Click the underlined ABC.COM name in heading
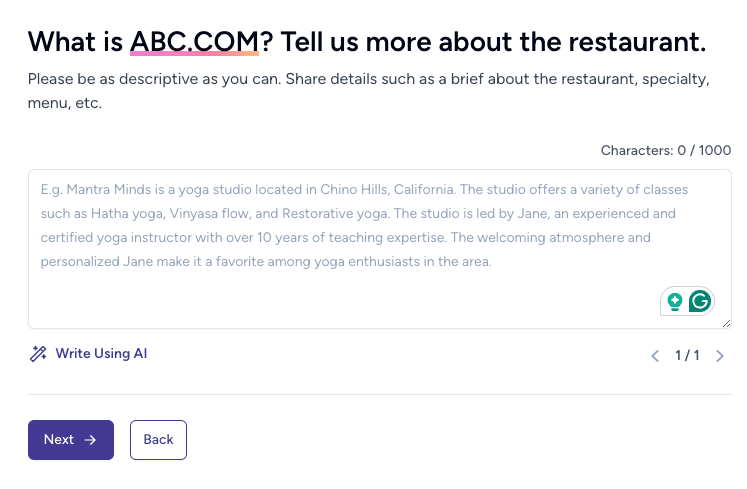The width and height of the screenshot is (747, 489). [194, 42]
